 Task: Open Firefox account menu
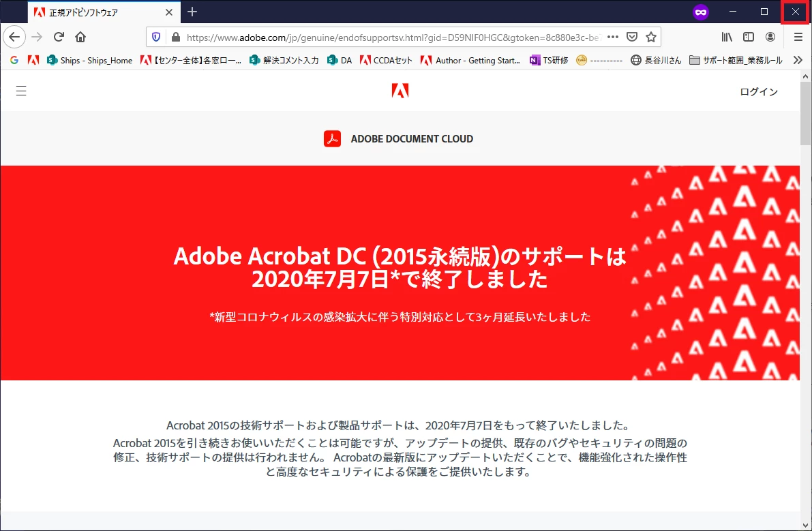pos(770,37)
